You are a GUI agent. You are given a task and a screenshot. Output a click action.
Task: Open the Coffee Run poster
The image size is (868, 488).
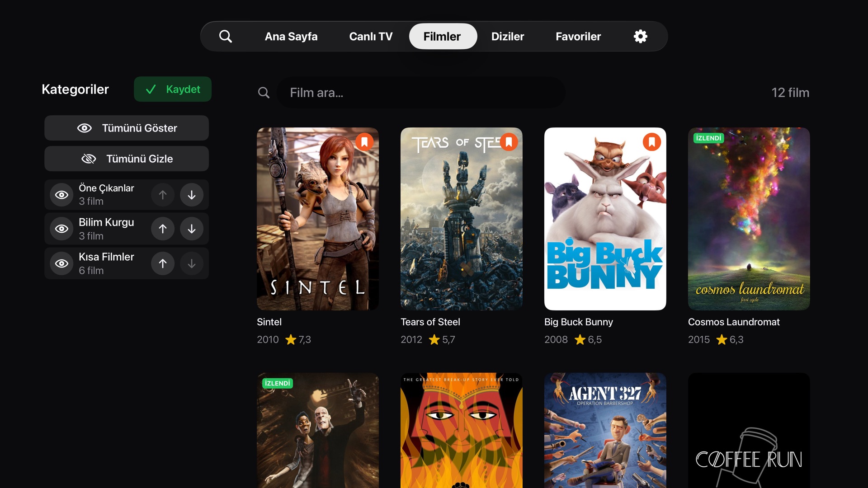tap(749, 430)
